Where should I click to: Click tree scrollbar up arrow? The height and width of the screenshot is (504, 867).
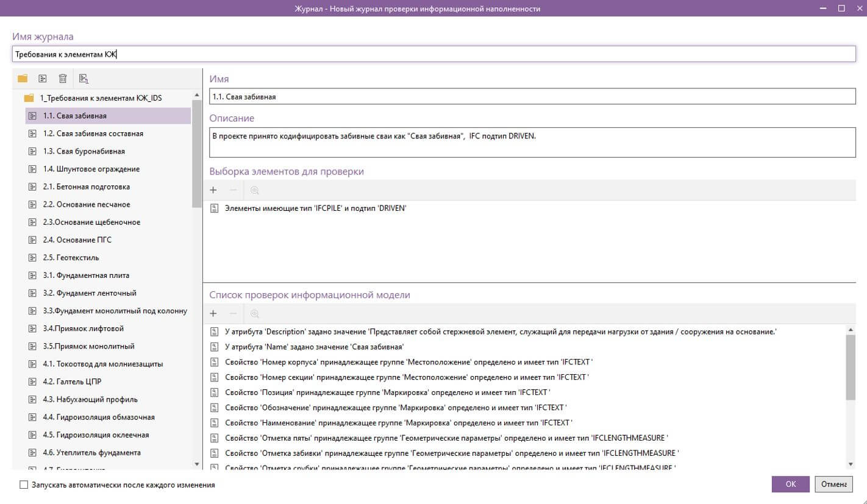click(x=196, y=95)
